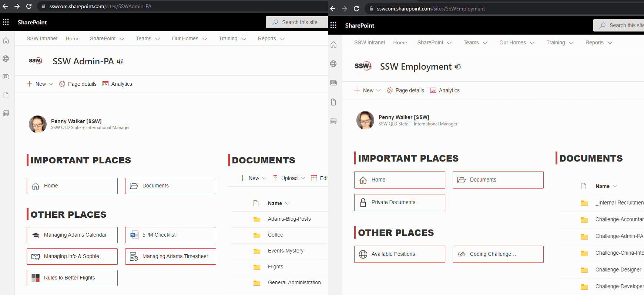The width and height of the screenshot is (644, 295).
Task: Open Page details gear in SSW Employment
Action: 390,91
